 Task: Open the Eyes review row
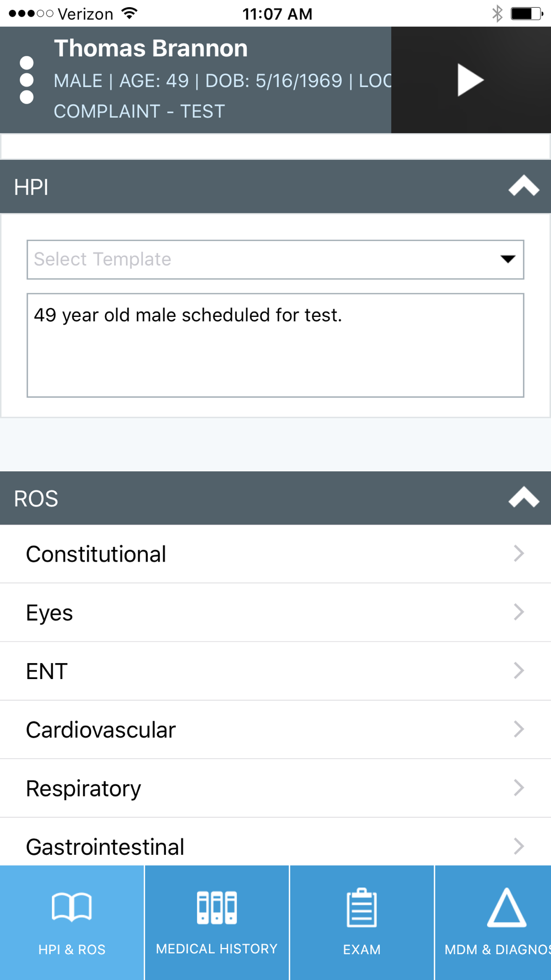(275, 612)
